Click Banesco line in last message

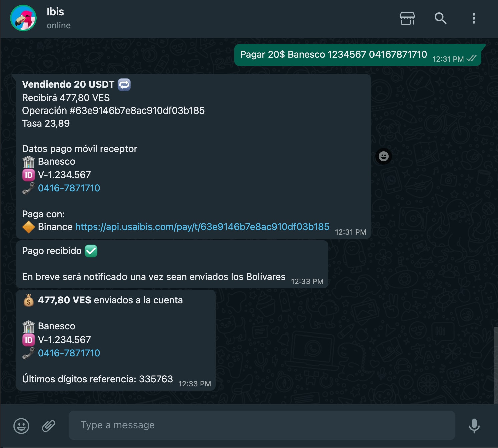point(57,326)
